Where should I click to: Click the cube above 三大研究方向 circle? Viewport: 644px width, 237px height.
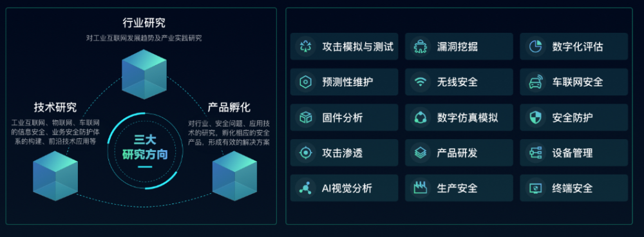pyautogui.click(x=144, y=74)
